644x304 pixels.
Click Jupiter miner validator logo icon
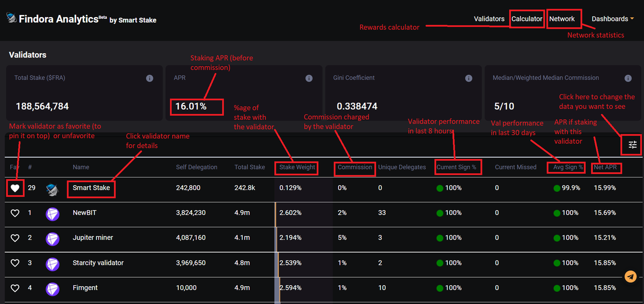pyautogui.click(x=53, y=239)
